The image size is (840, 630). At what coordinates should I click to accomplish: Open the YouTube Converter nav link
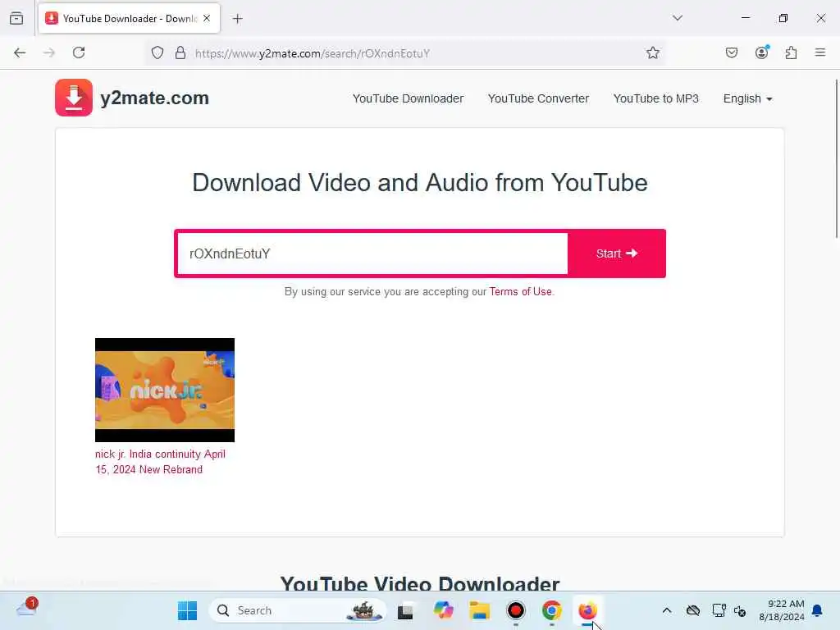pos(538,98)
